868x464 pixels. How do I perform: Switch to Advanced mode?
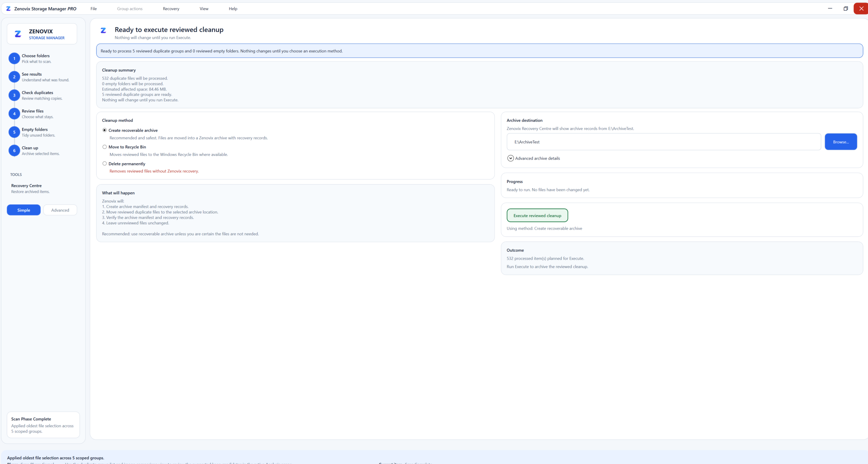pyautogui.click(x=60, y=210)
